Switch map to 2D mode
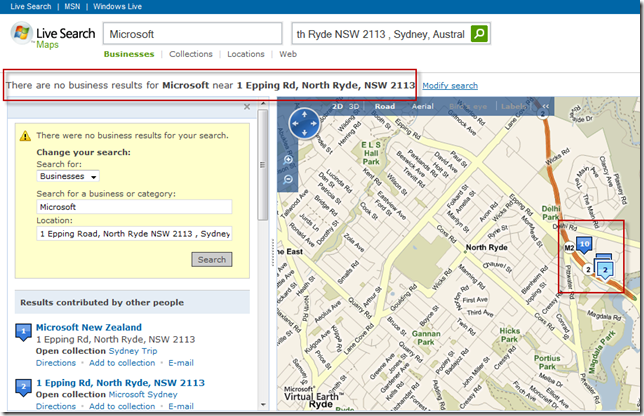This screenshot has width=644, height=416. (x=338, y=105)
